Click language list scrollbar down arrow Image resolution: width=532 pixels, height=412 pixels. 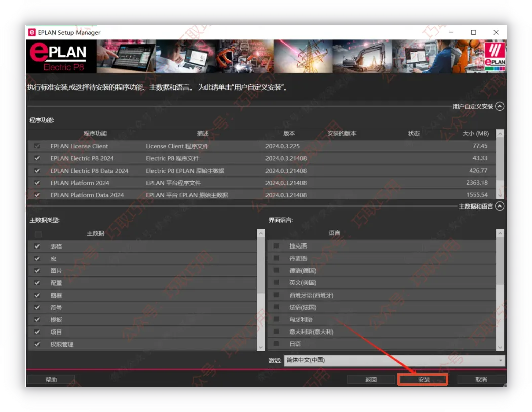point(500,347)
